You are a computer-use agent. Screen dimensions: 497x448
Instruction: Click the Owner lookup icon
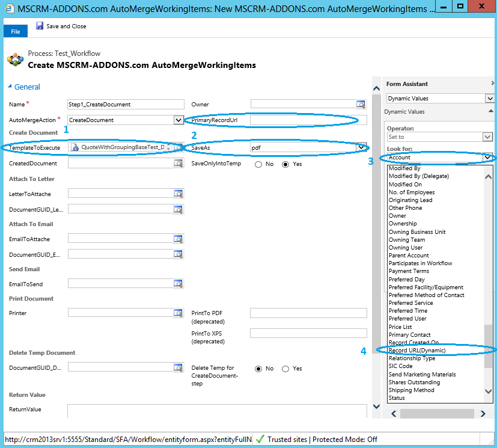pyautogui.click(x=361, y=104)
